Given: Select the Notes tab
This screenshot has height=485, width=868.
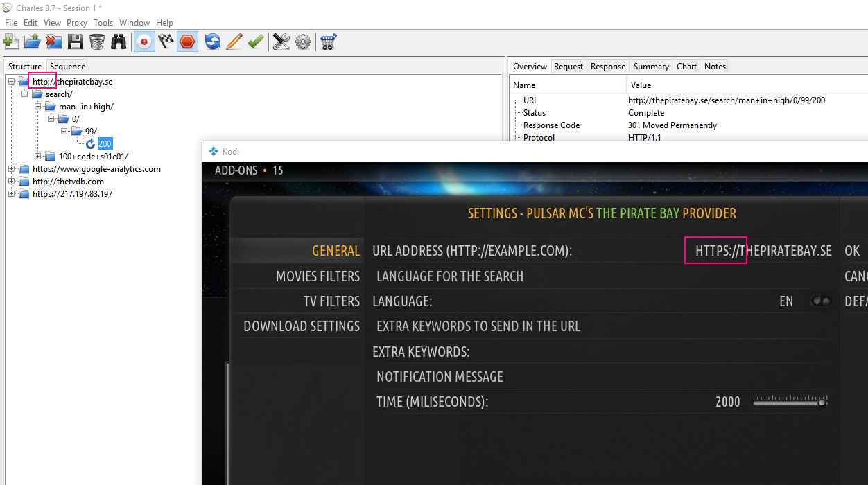Looking at the screenshot, I should pyautogui.click(x=715, y=67).
